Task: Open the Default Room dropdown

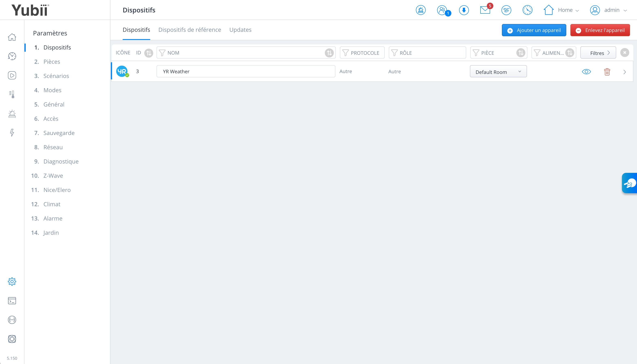Action: click(x=498, y=71)
